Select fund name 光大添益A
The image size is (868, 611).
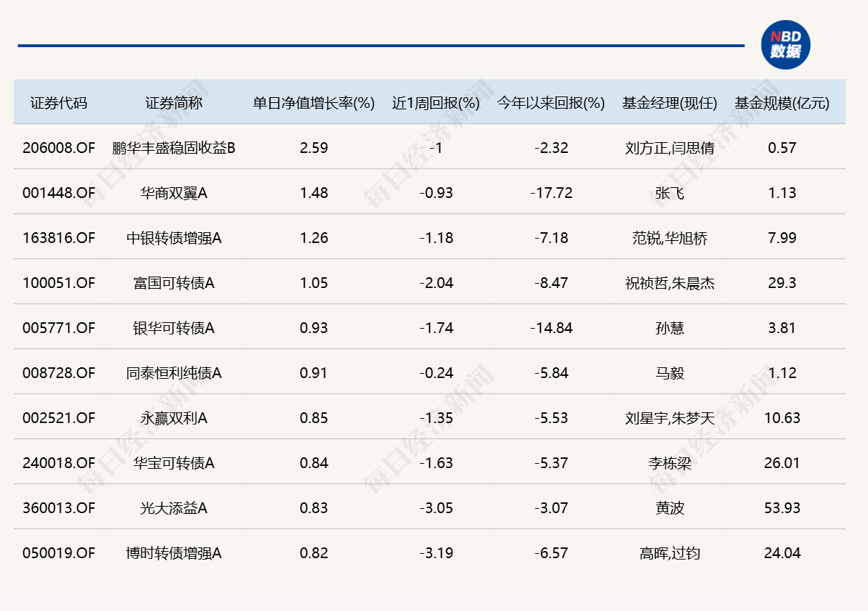pyautogui.click(x=174, y=508)
